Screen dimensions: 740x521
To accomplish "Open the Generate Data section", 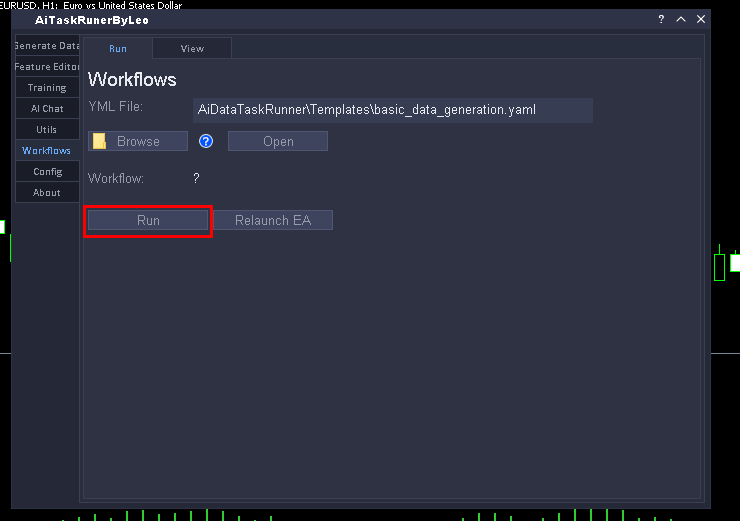I will [47, 46].
